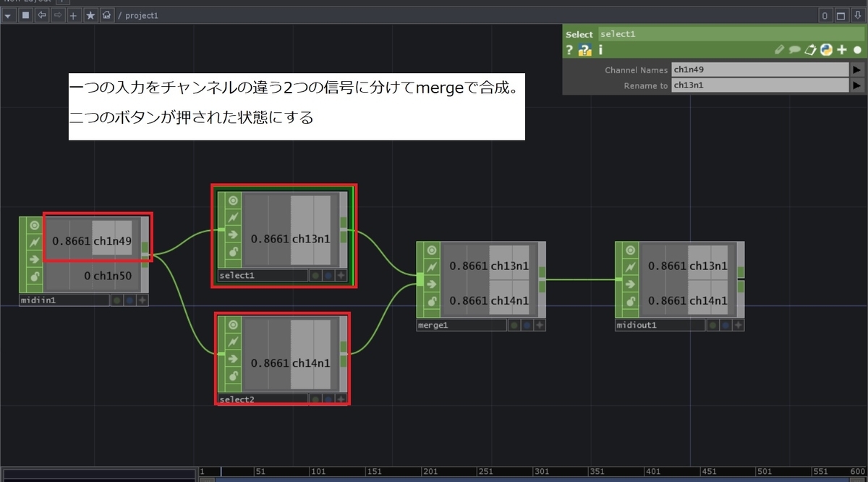Click the midiout1 node name label
The height and width of the screenshot is (482, 868).
660,326
